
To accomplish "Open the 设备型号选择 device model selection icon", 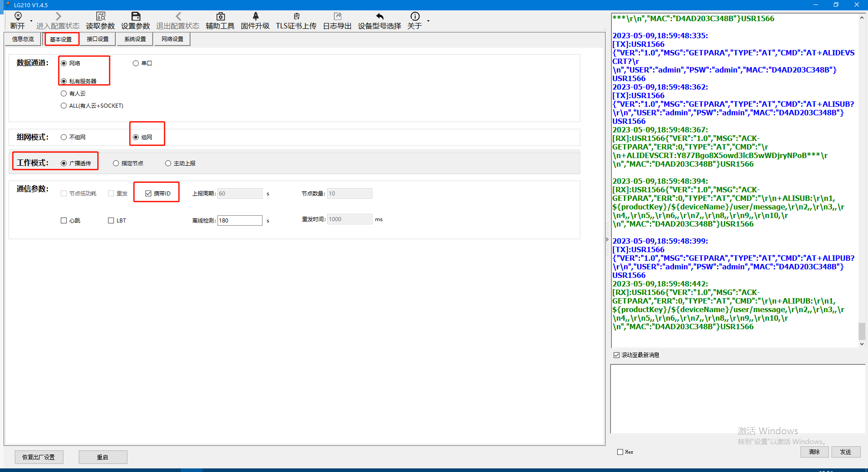I will click(380, 17).
